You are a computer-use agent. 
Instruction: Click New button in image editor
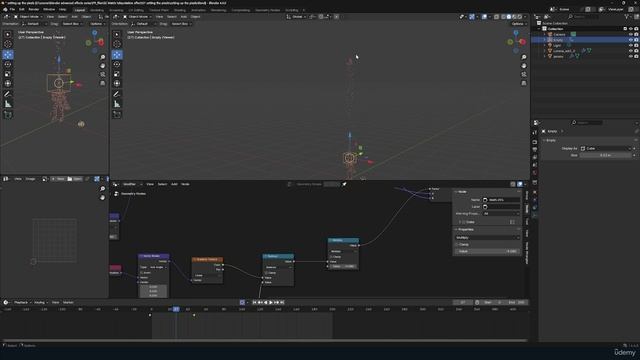[x=58, y=179]
